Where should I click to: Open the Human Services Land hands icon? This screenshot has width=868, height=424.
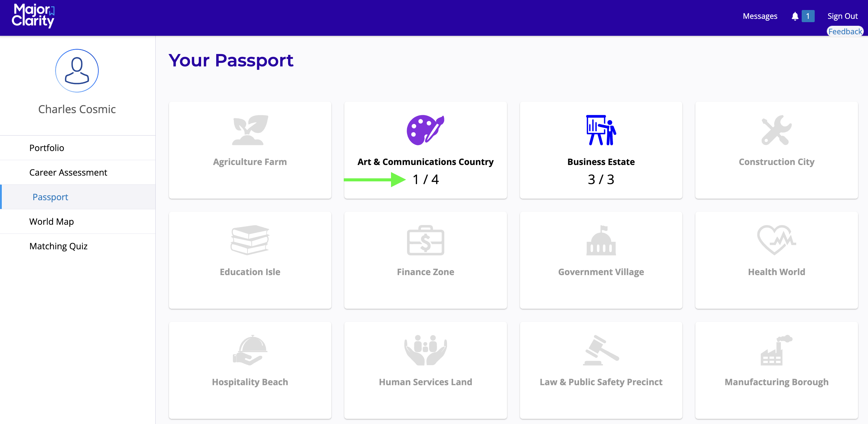(425, 350)
